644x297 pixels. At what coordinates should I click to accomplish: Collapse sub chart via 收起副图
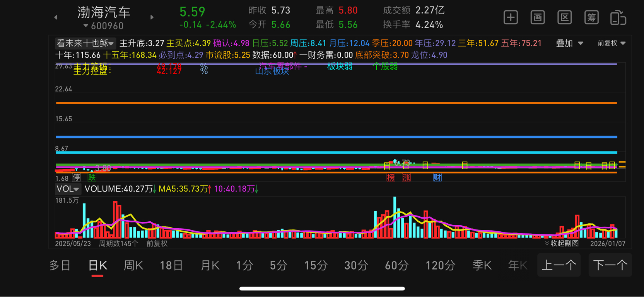562,243
